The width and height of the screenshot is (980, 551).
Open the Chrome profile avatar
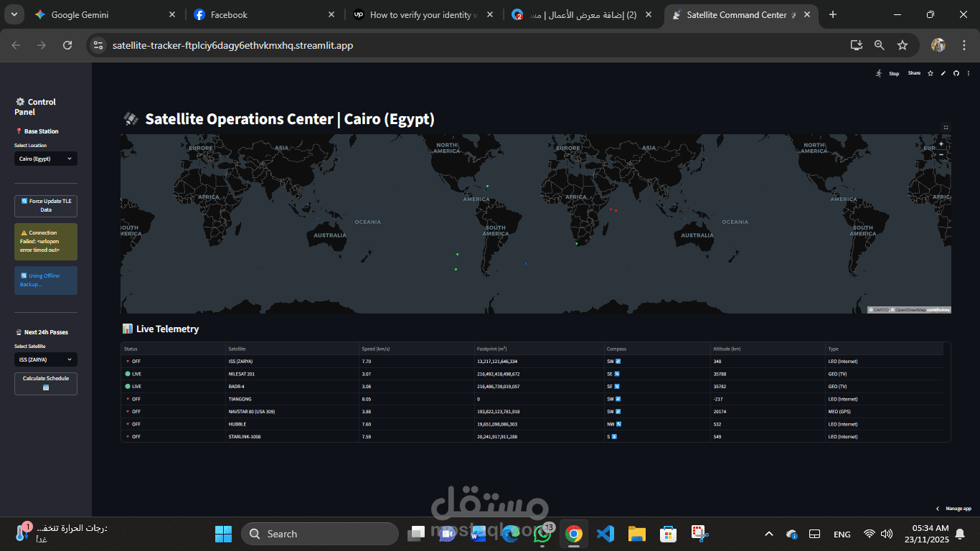pos(938,45)
